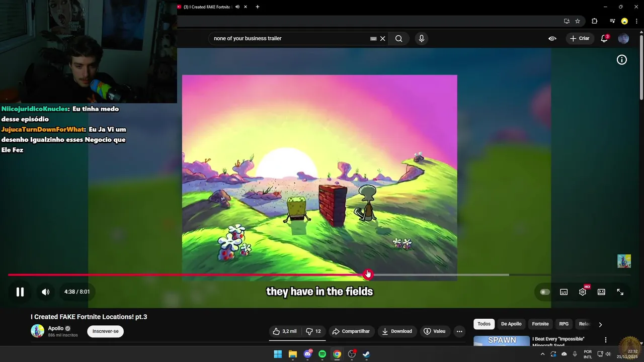Screen dimensions: 644x362
Task: Open the Windows Start menu
Action: click(x=278, y=354)
